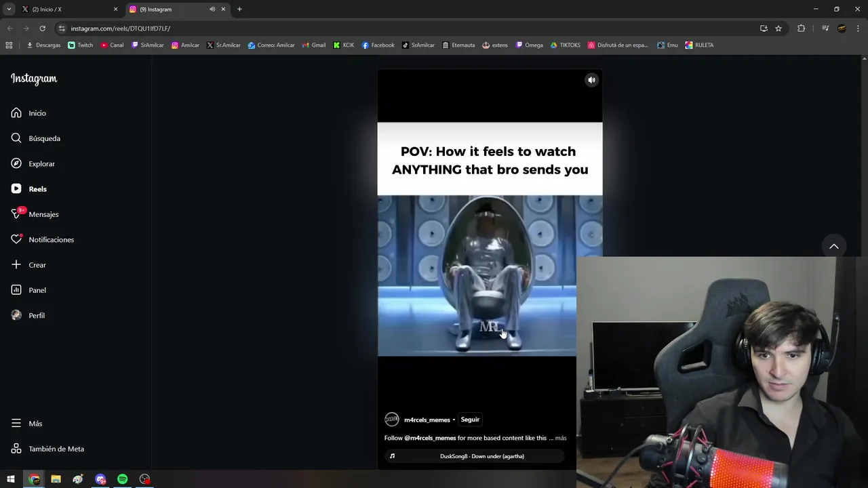Open También de Meta apps
The image size is (868, 488).
click(x=47, y=449)
